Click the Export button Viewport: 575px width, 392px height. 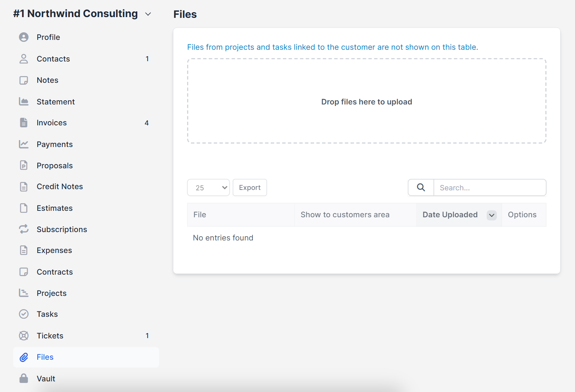[250, 188]
